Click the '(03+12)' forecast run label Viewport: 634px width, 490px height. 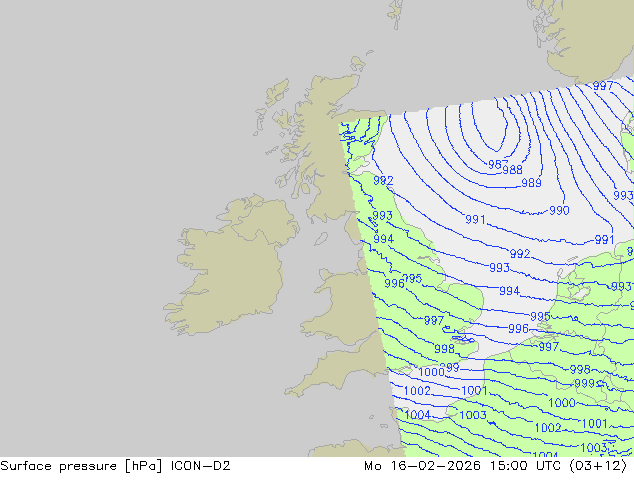click(598, 466)
